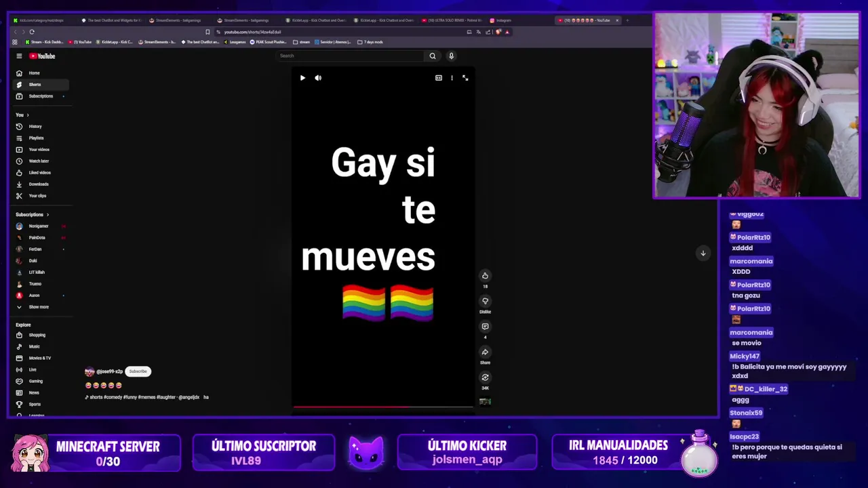The image size is (868, 488).
Task: Open the Short's comments
Action: [485, 326]
